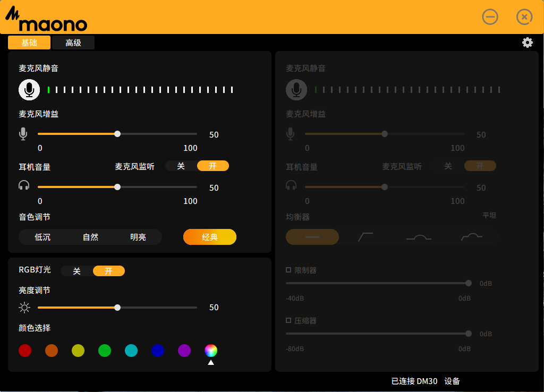Click the microphone gain slider handle

[117, 134]
